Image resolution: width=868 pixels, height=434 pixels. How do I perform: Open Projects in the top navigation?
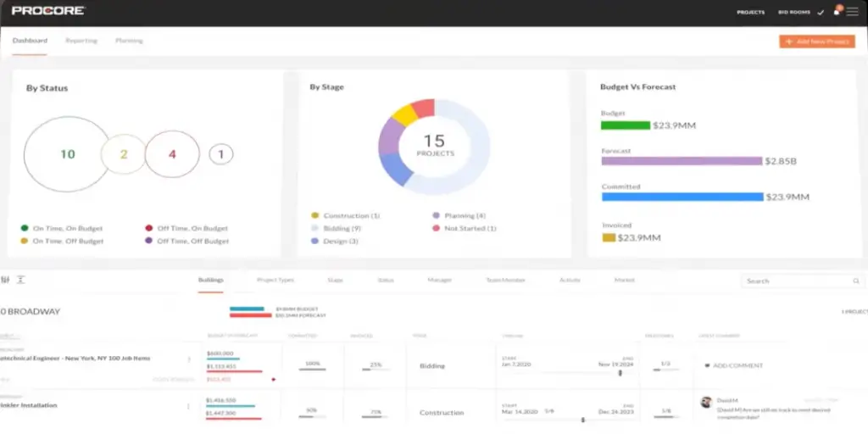(750, 13)
